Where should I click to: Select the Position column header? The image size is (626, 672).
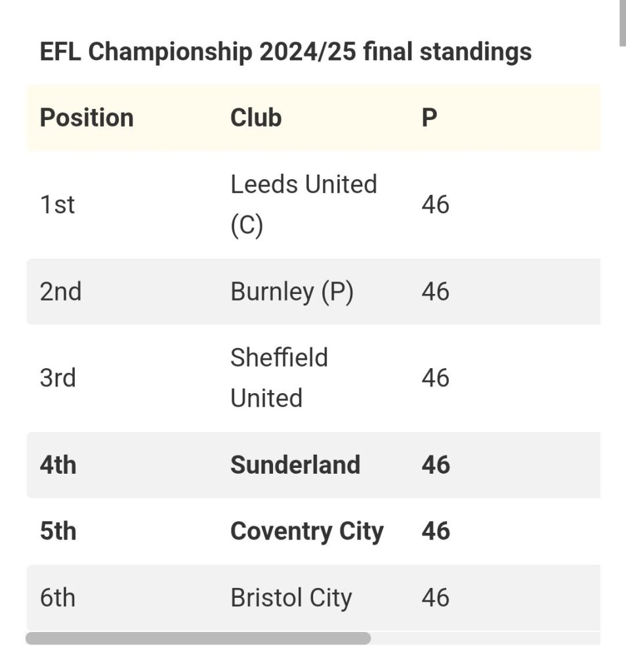tap(87, 117)
